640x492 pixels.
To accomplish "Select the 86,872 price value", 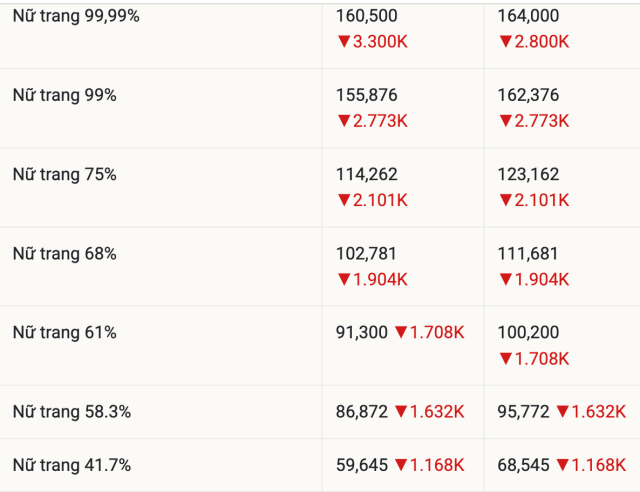I will 361,411.
